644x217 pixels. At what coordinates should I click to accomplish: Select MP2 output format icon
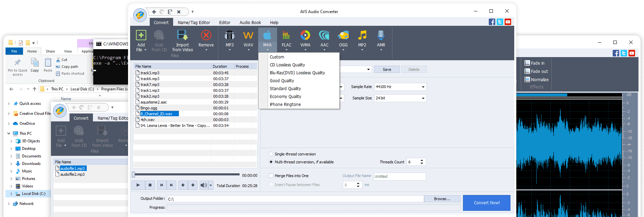(362, 35)
